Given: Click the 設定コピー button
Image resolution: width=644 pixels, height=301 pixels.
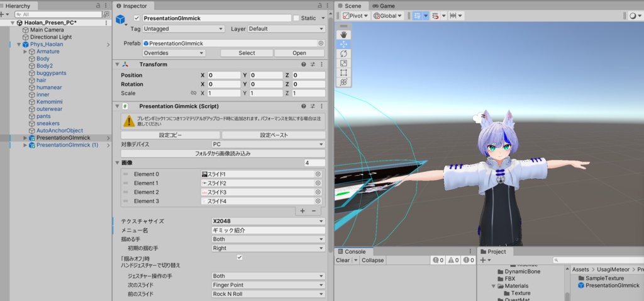Looking at the screenshot, I should pyautogui.click(x=170, y=135).
